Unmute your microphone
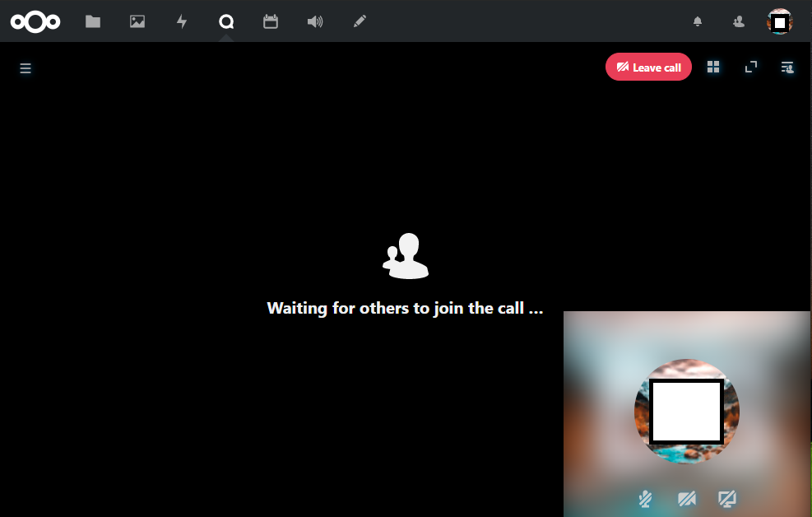This screenshot has height=517, width=812. point(645,499)
